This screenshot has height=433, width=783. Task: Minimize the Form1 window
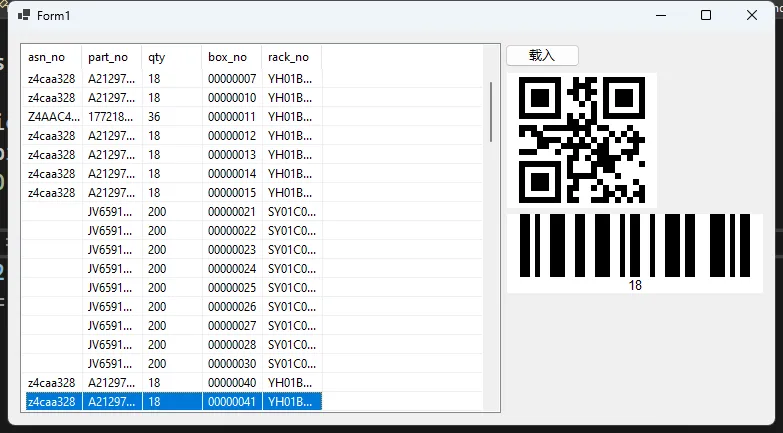pos(661,15)
